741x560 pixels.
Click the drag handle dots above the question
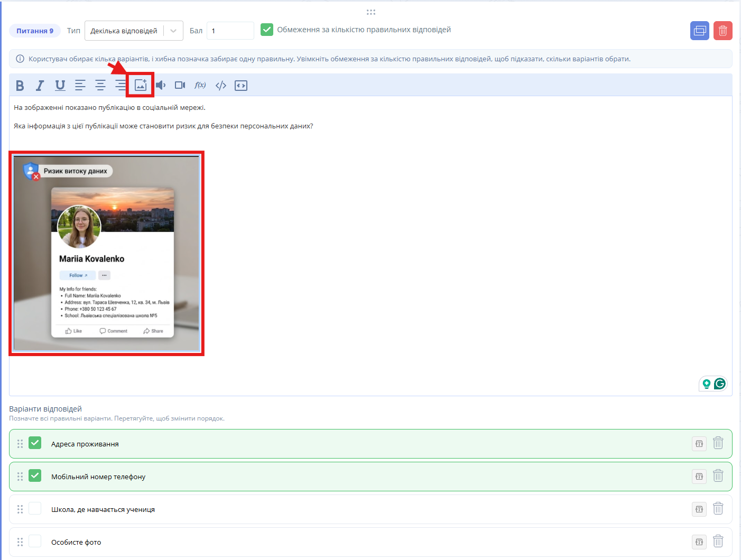tap(371, 12)
